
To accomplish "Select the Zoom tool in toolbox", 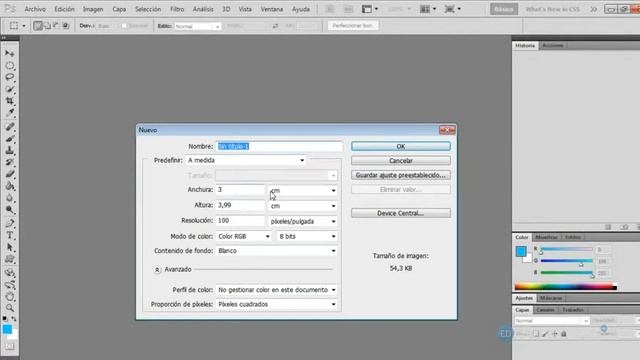I will [x=10, y=308].
